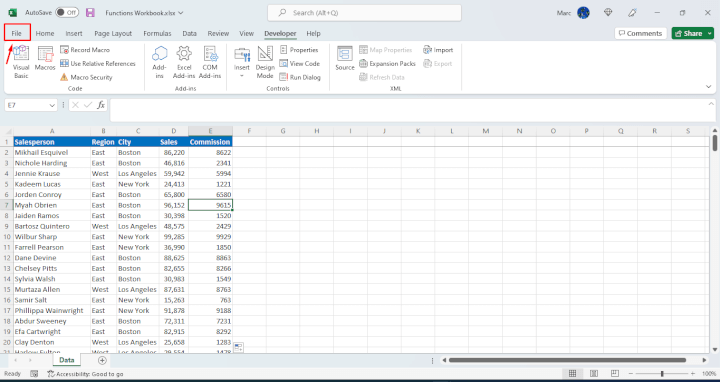Toggle Design Mode

pos(265,62)
